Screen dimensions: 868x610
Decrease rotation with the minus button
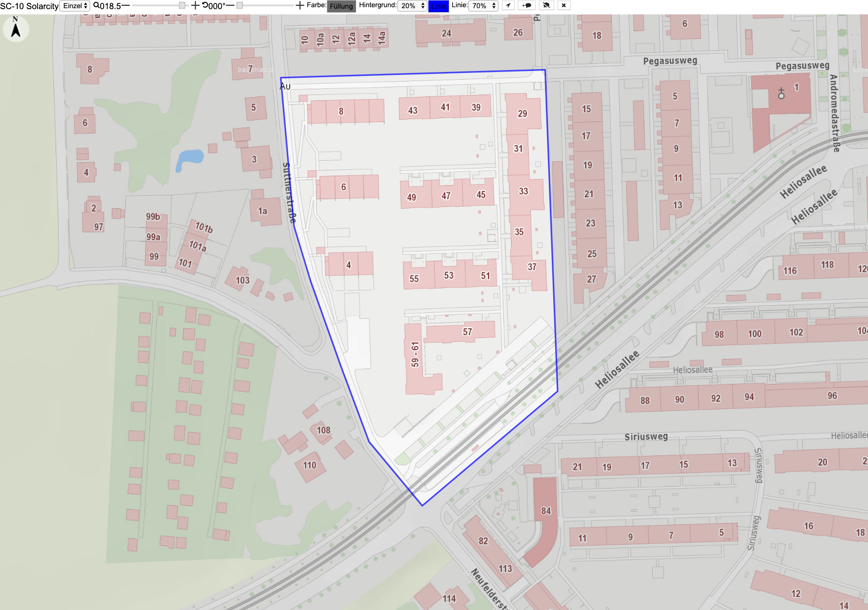point(230,6)
